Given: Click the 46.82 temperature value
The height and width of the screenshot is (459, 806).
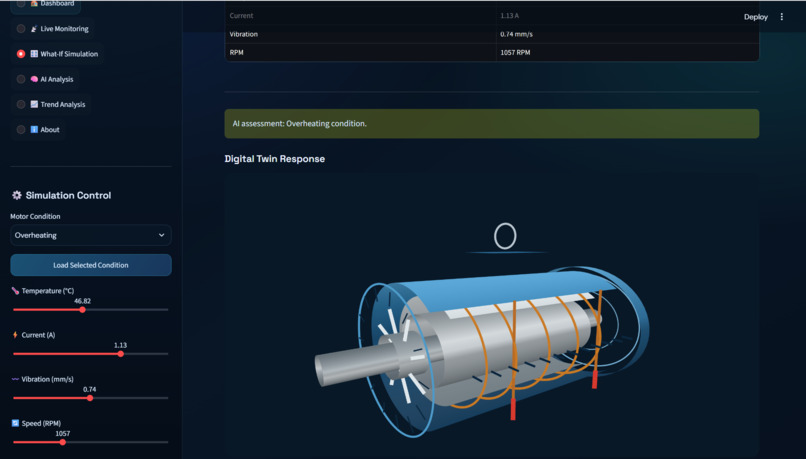Looking at the screenshot, I should click(x=82, y=301).
